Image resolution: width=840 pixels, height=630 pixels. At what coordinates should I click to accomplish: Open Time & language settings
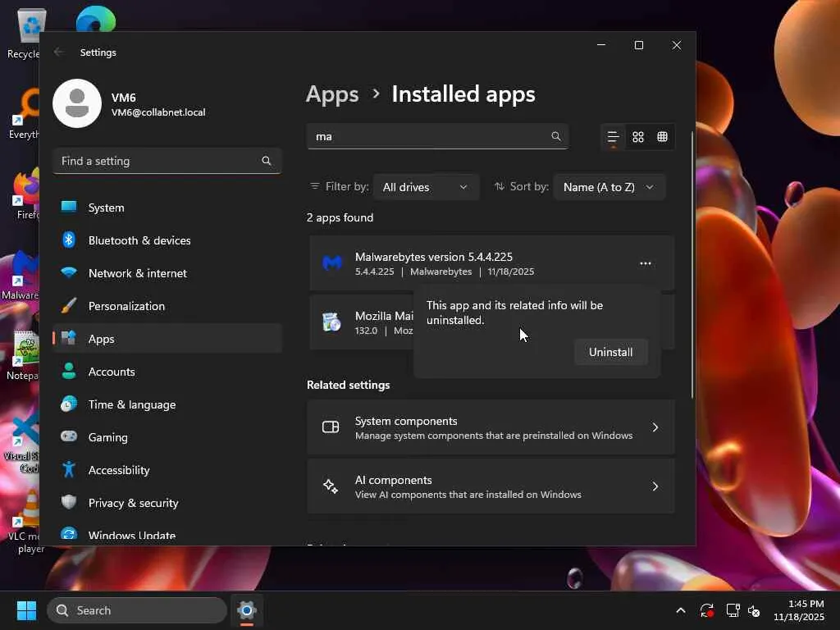(x=167, y=404)
